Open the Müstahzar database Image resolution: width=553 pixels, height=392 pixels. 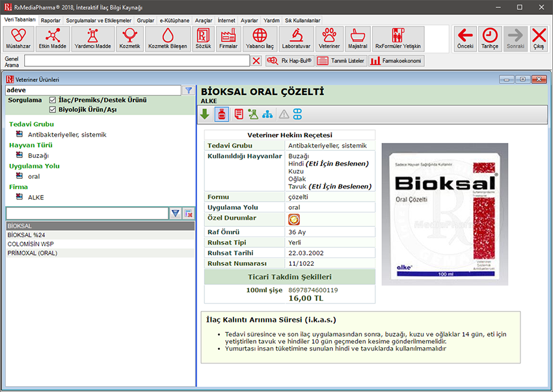18,38
